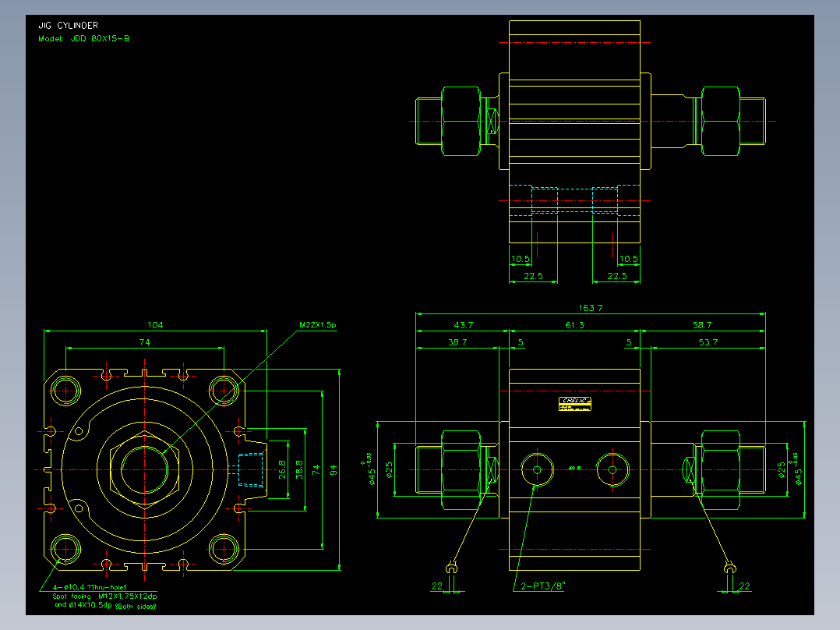Click the 4-ø10.4 thru-hole note

point(90,587)
